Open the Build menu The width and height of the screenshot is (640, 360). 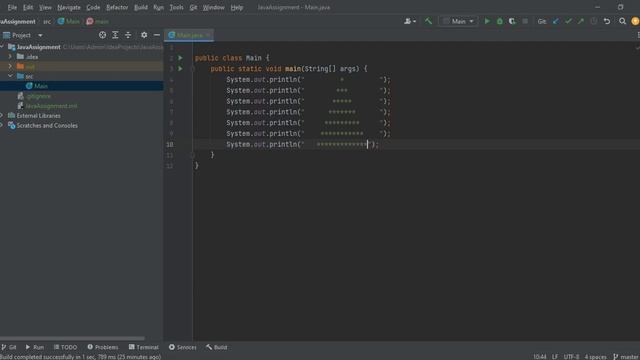click(x=141, y=7)
